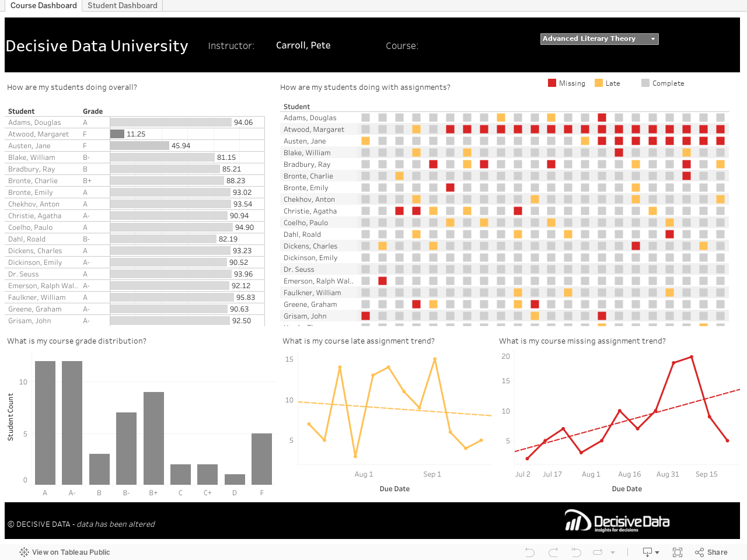Select 'Chekhov, Anton' in the overall grade list
The height and width of the screenshot is (560, 747).
tap(34, 204)
